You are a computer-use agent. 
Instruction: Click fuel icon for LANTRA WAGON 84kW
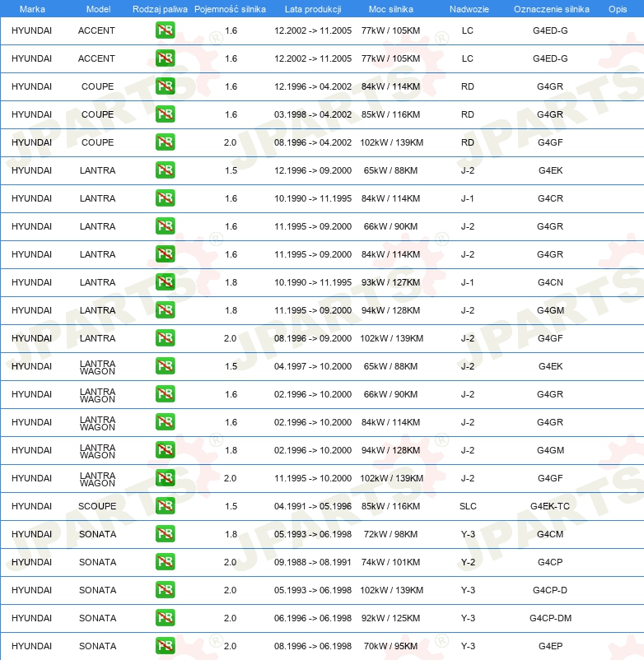pyautogui.click(x=165, y=422)
